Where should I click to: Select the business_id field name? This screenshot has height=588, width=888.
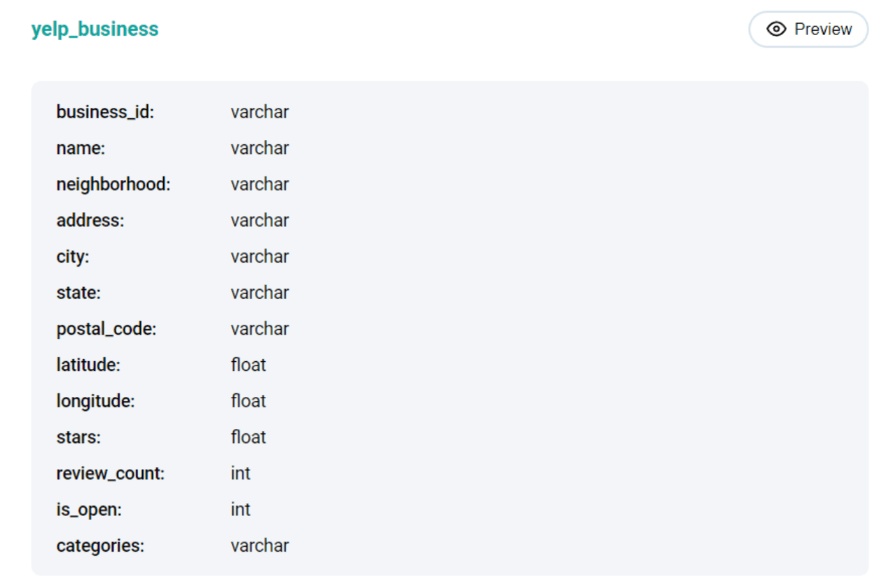pos(105,112)
